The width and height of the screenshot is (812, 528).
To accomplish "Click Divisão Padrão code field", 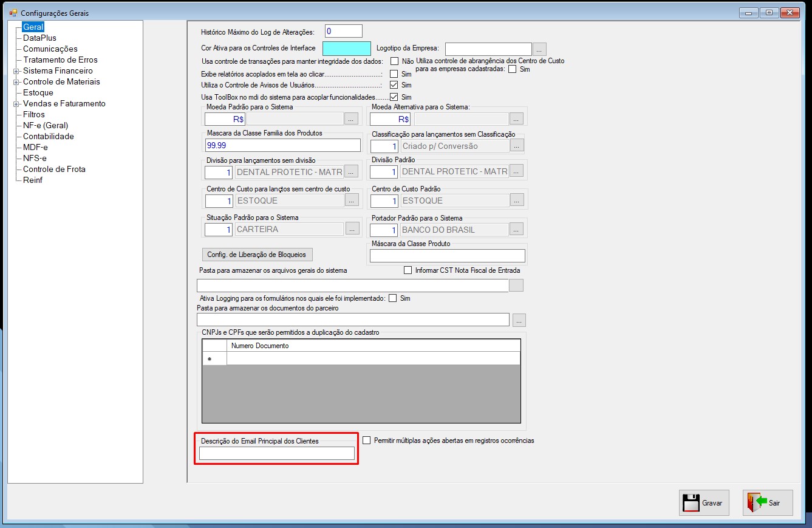I will 384,171.
